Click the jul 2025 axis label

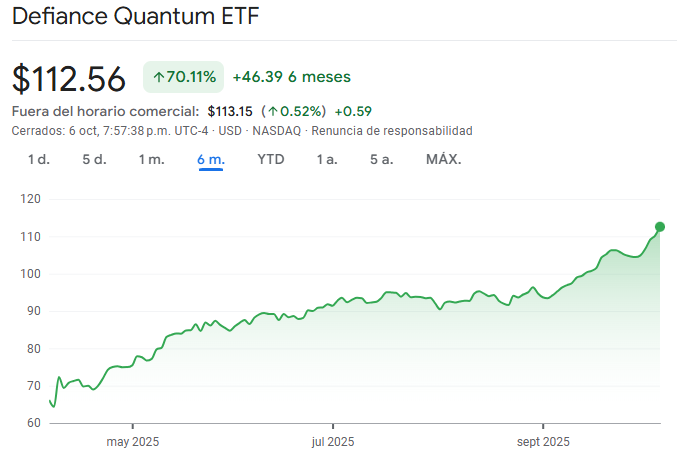click(x=333, y=441)
